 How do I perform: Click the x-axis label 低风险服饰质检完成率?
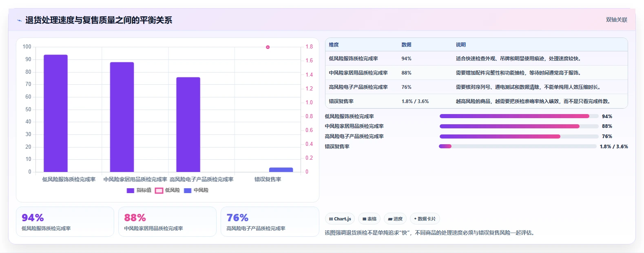[69, 179]
